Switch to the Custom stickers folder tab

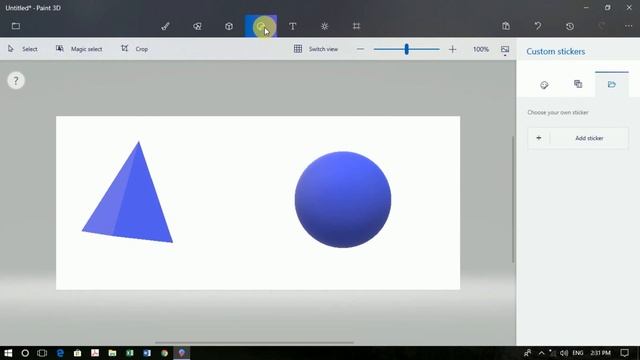point(611,84)
